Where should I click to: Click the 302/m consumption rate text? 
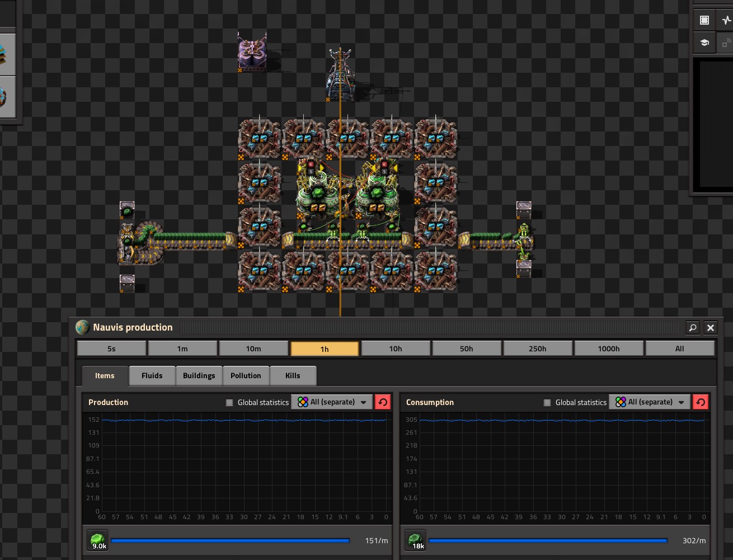694,541
